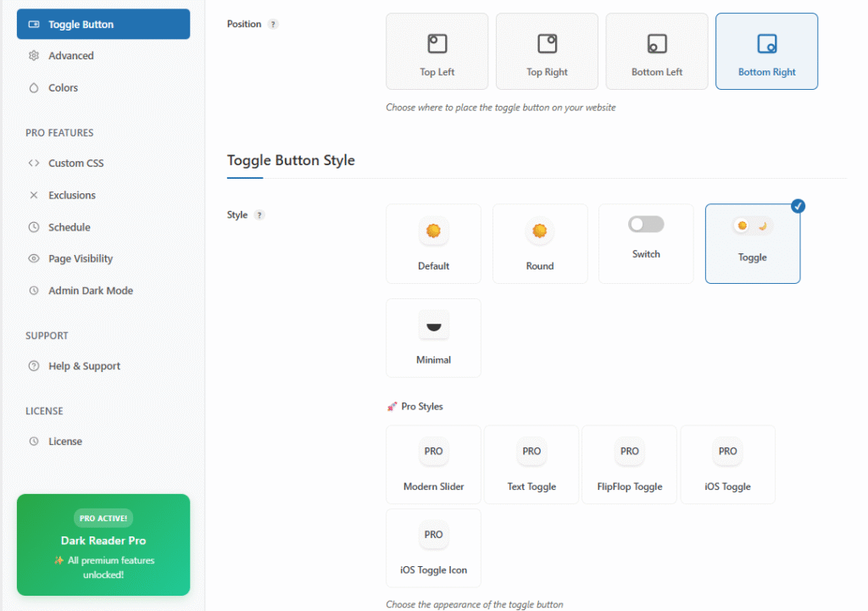Screen dimensions: 868x611
Task: Choose the Toggle button style card
Action: pos(753,244)
